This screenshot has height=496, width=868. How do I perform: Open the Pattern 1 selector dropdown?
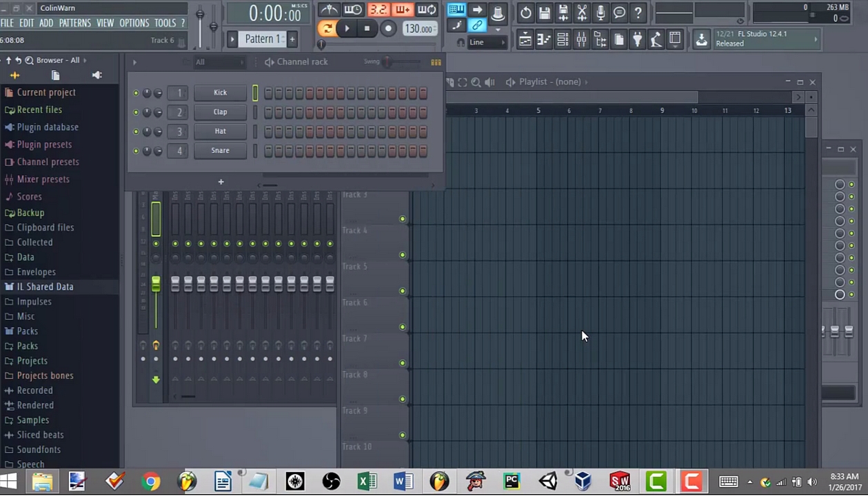coord(263,39)
